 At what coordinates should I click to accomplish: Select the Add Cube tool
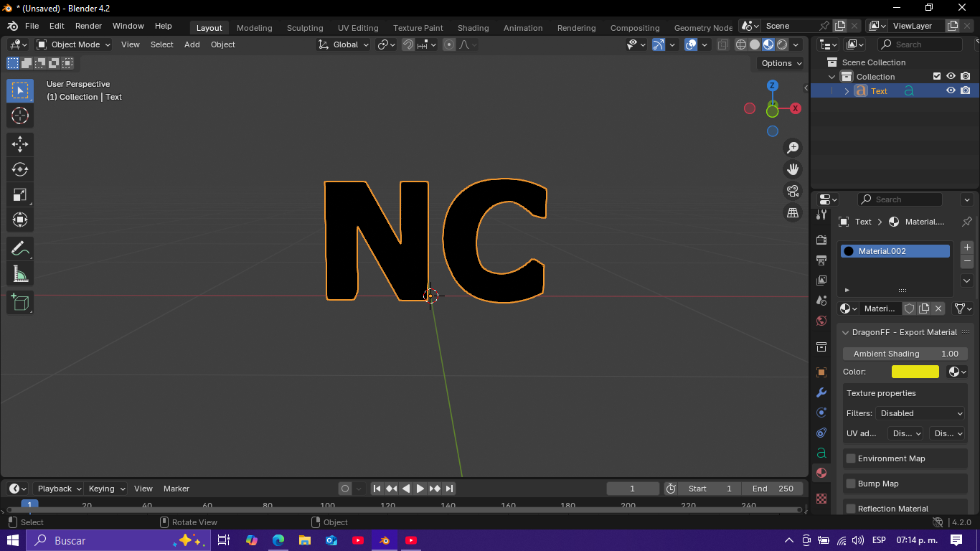tap(20, 302)
